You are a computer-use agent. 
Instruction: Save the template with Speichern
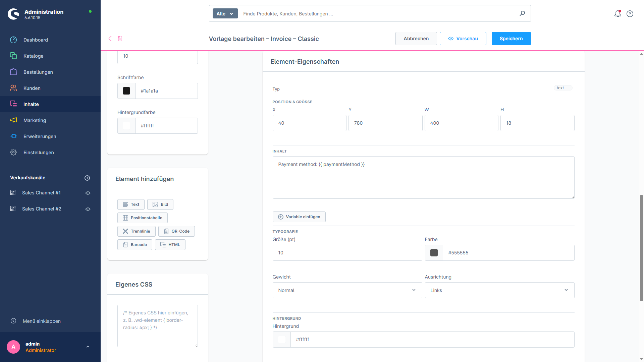pos(511,39)
